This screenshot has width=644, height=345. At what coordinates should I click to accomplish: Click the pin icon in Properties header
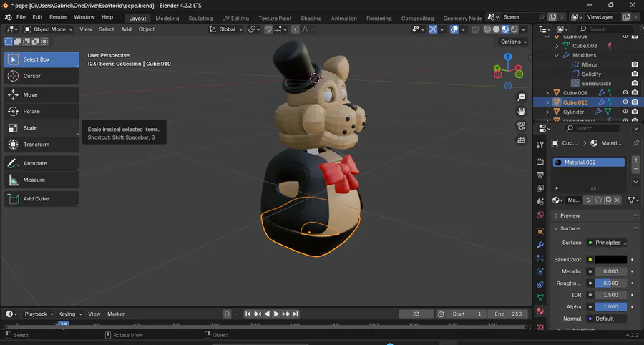click(636, 143)
